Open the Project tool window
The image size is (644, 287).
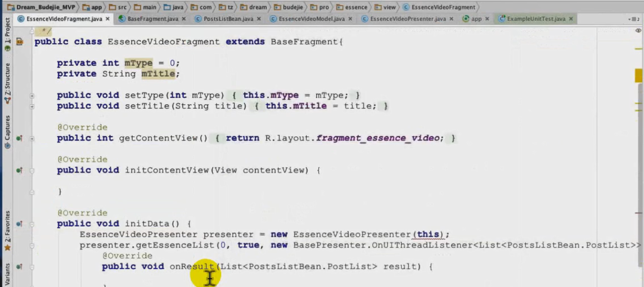[7, 35]
